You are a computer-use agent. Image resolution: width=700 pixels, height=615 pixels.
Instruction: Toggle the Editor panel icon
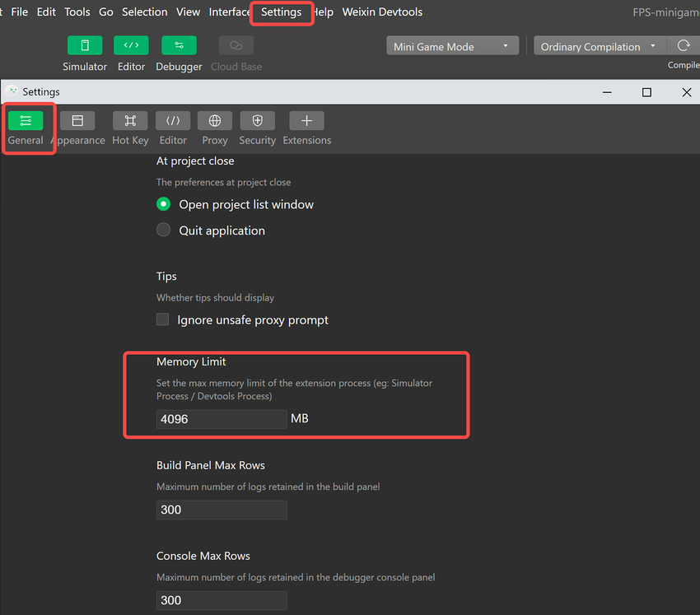(131, 45)
